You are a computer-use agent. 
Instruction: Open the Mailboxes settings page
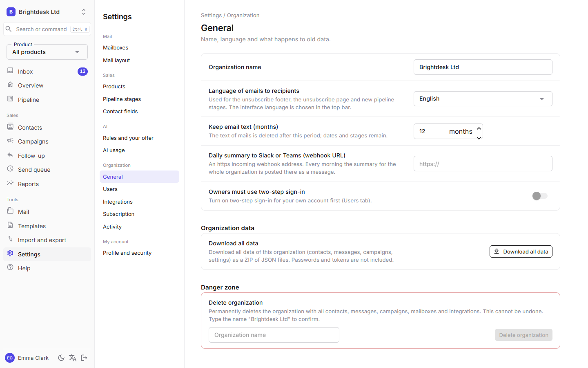pos(116,48)
